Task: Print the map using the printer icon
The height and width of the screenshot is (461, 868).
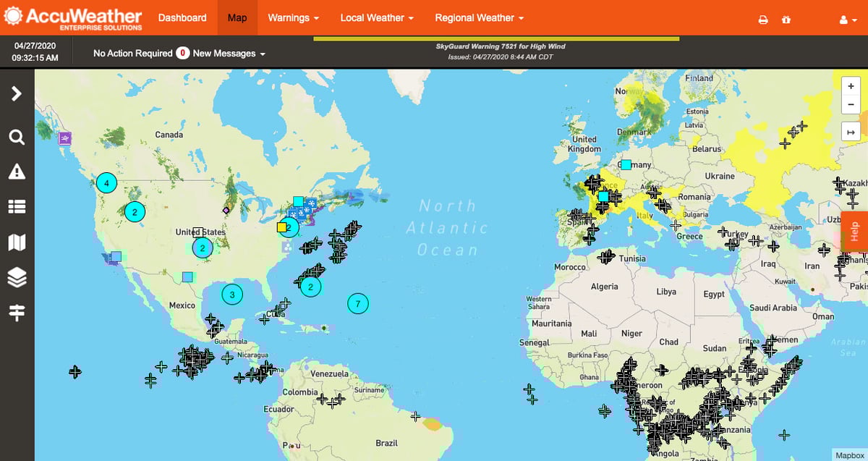Action: (762, 20)
